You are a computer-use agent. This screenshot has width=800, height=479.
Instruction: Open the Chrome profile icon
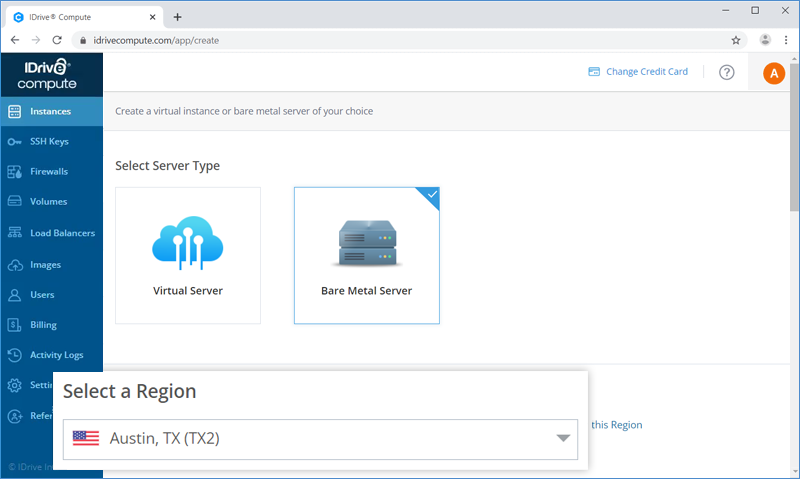(x=765, y=40)
